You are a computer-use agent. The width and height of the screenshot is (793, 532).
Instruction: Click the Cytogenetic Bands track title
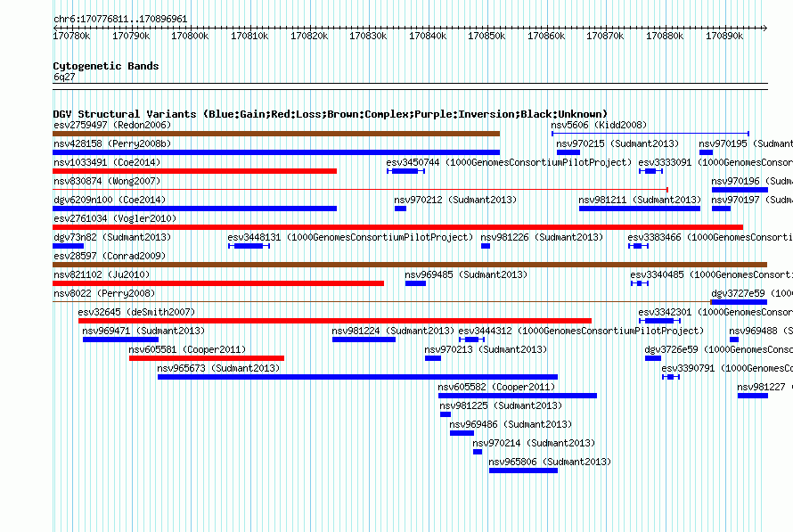tap(106, 66)
